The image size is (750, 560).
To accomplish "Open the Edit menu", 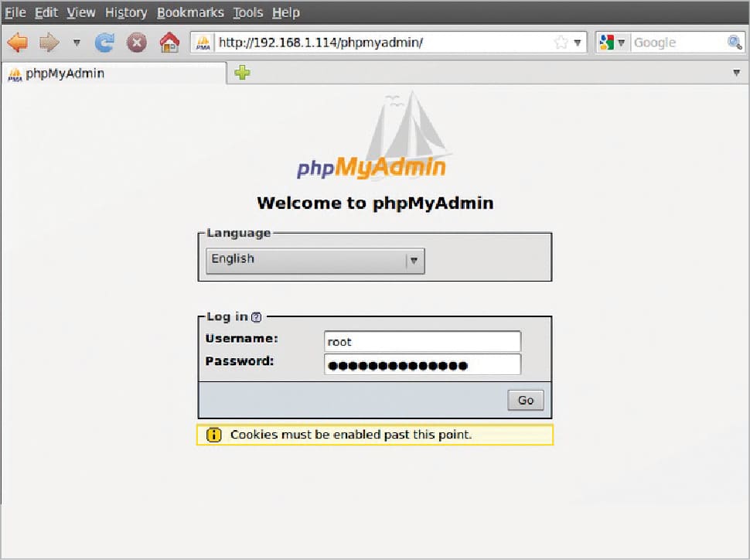I will (x=46, y=12).
